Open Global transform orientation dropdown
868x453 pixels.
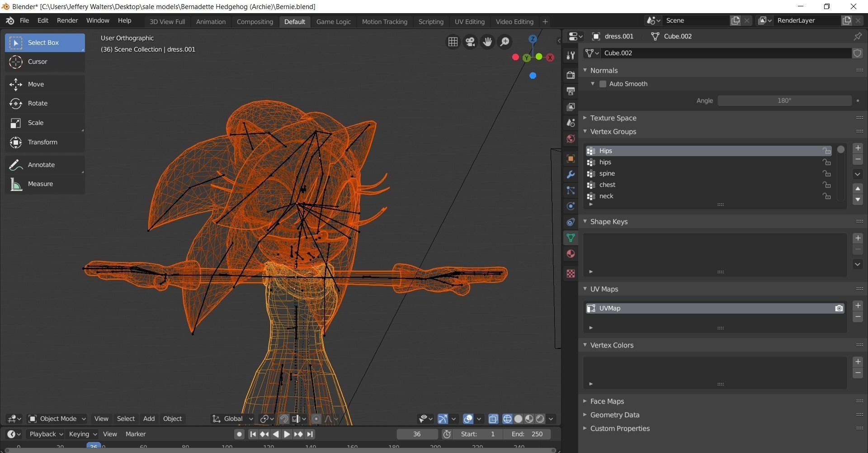click(232, 419)
